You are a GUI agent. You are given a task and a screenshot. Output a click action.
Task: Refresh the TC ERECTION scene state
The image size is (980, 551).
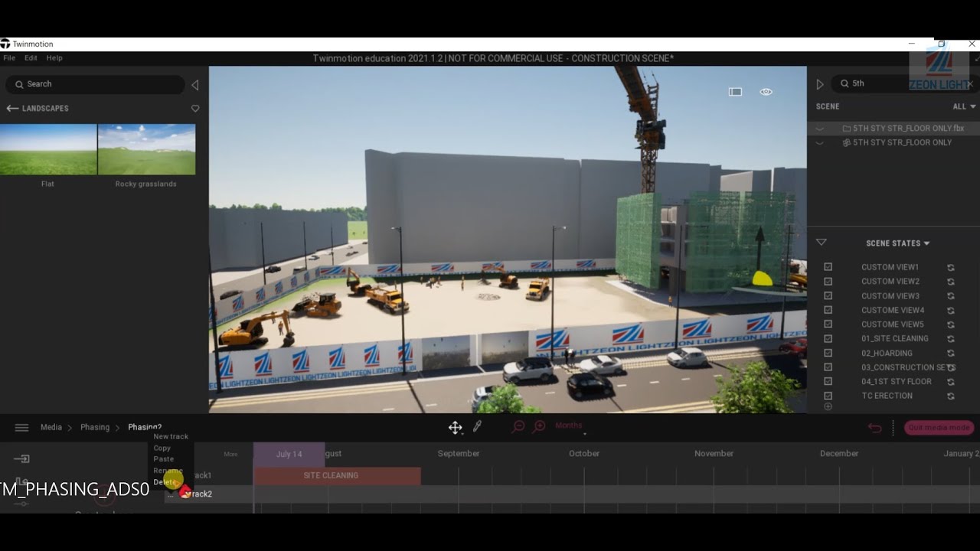coord(950,396)
